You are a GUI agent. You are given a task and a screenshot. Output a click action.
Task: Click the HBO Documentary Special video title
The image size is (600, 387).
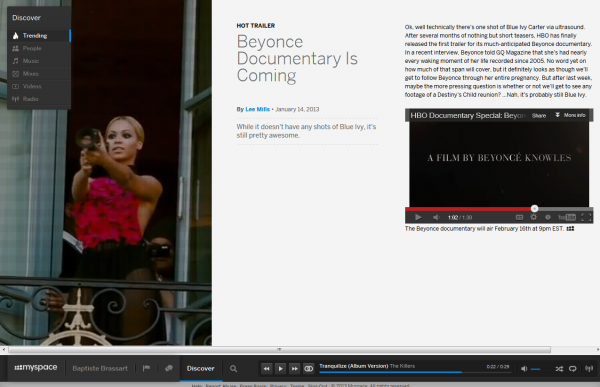click(468, 115)
